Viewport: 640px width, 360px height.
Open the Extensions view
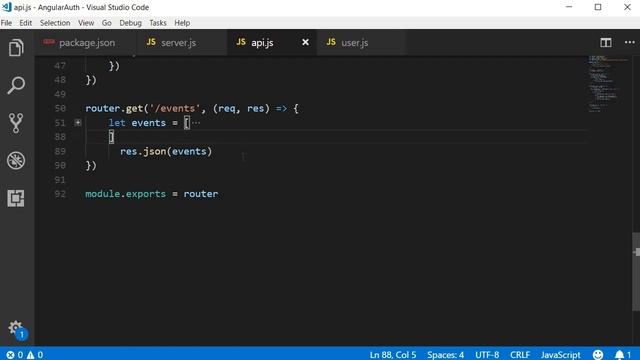click(x=16, y=198)
